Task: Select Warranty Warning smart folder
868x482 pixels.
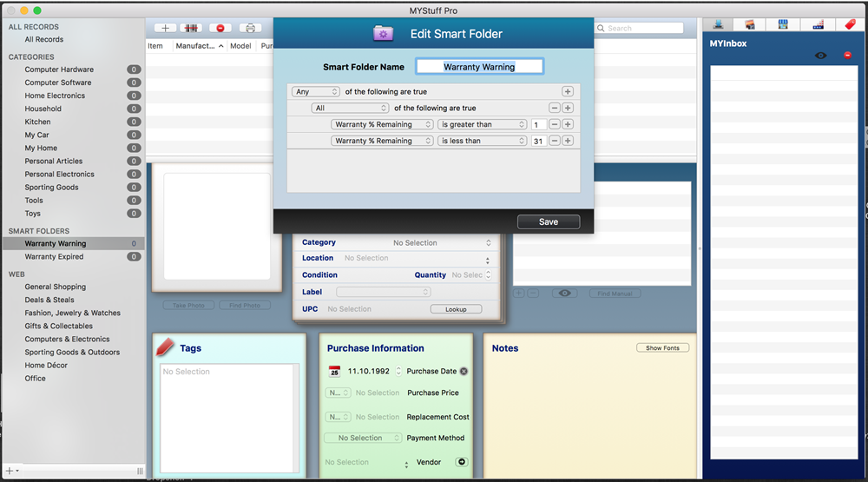Action: [56, 243]
